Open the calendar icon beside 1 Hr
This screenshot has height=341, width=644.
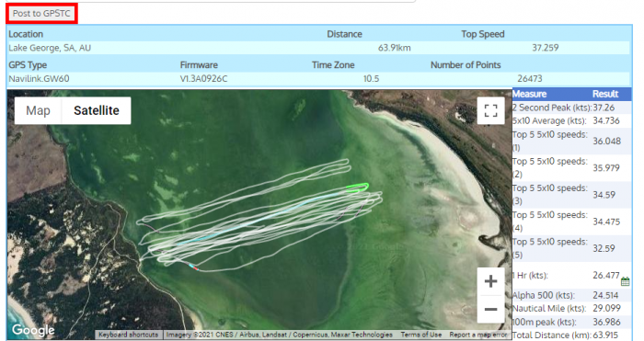625,281
